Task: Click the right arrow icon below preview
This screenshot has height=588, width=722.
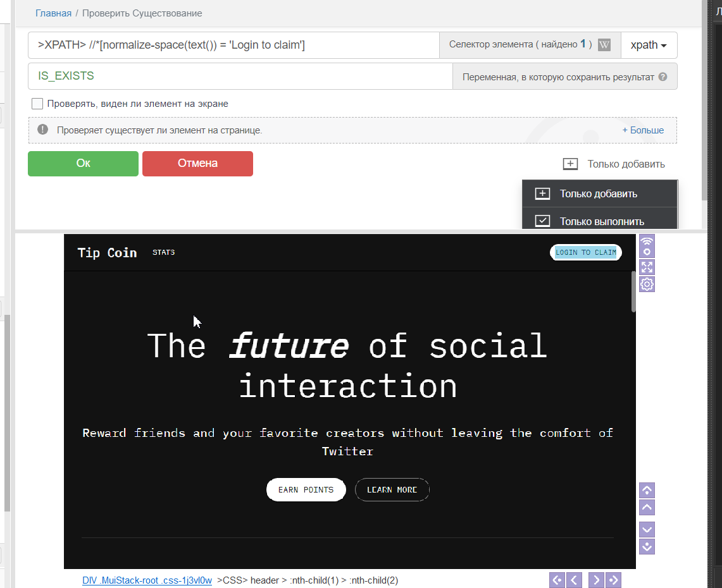Action: pyautogui.click(x=595, y=580)
